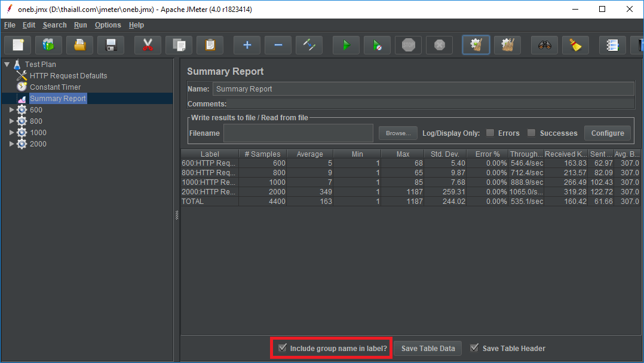Toggle Include group name in label checkbox

click(x=283, y=348)
